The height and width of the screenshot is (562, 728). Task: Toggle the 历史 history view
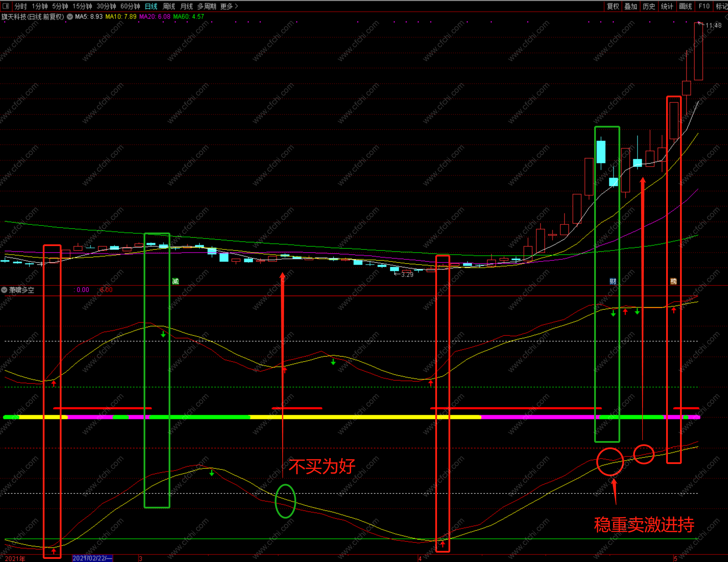[649, 6]
